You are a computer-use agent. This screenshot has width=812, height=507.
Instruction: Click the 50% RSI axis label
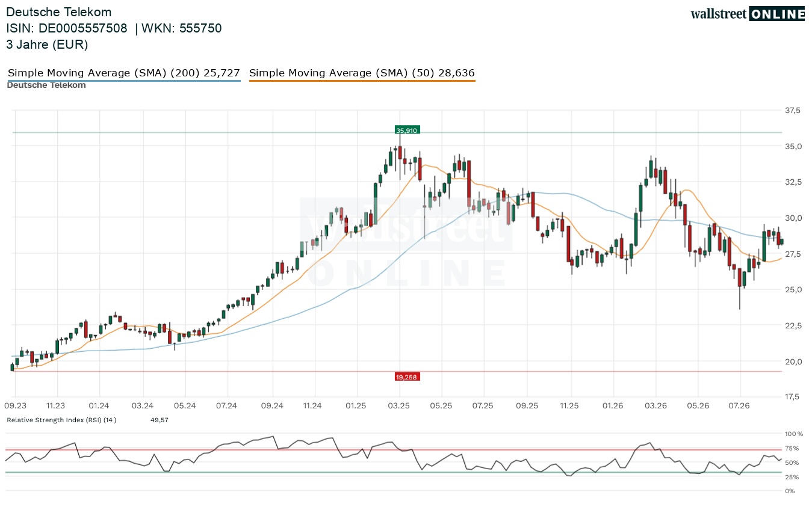click(792, 462)
